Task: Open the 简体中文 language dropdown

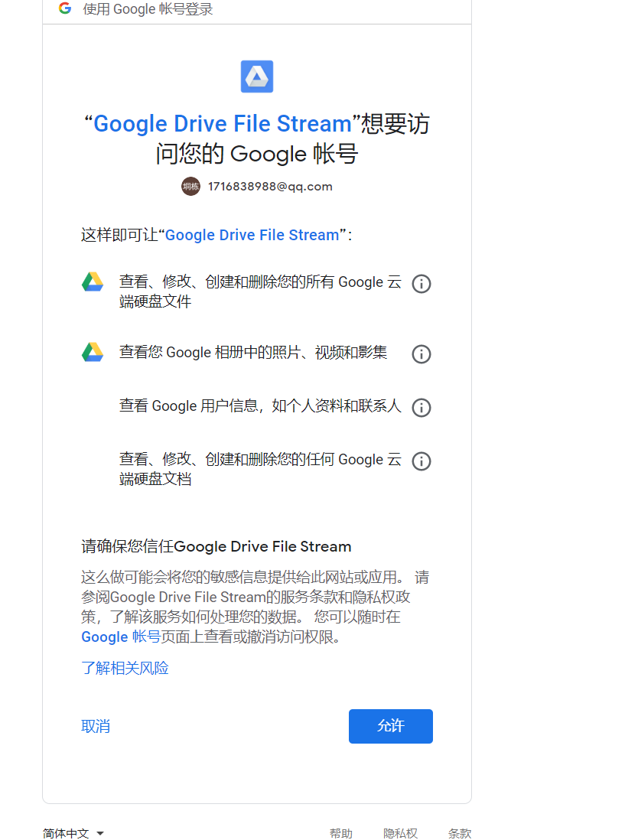Action: pos(73,833)
